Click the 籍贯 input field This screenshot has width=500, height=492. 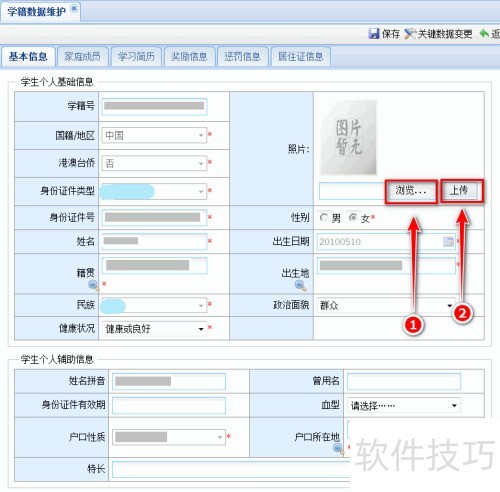point(154,266)
